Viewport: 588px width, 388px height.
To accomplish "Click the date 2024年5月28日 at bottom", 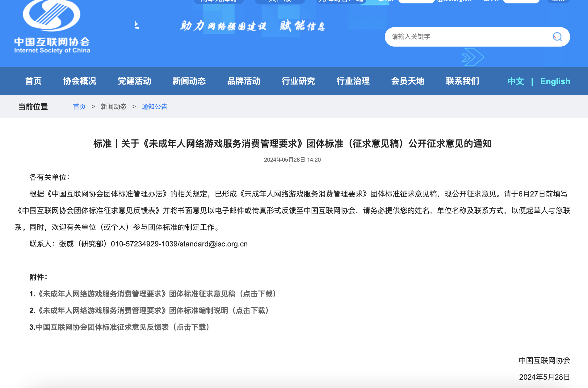I will (544, 377).
